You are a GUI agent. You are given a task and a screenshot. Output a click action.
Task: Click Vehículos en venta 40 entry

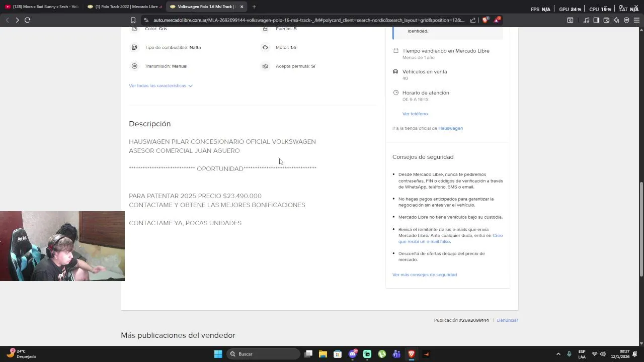(420, 74)
